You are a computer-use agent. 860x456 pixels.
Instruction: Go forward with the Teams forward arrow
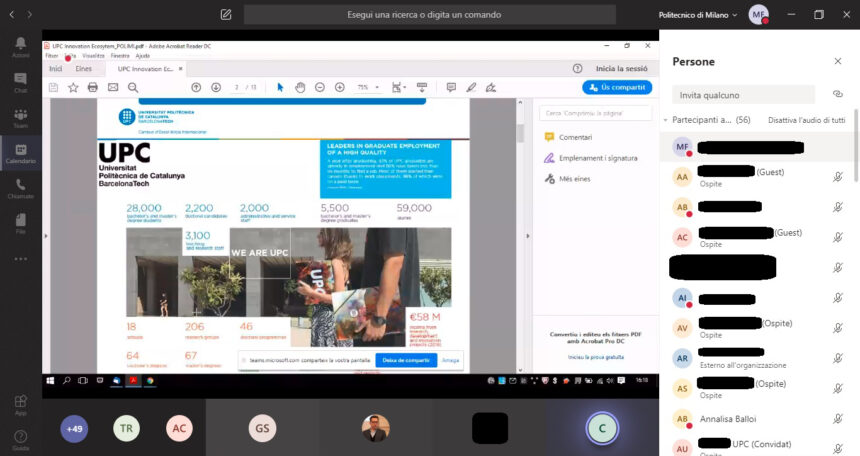click(30, 15)
